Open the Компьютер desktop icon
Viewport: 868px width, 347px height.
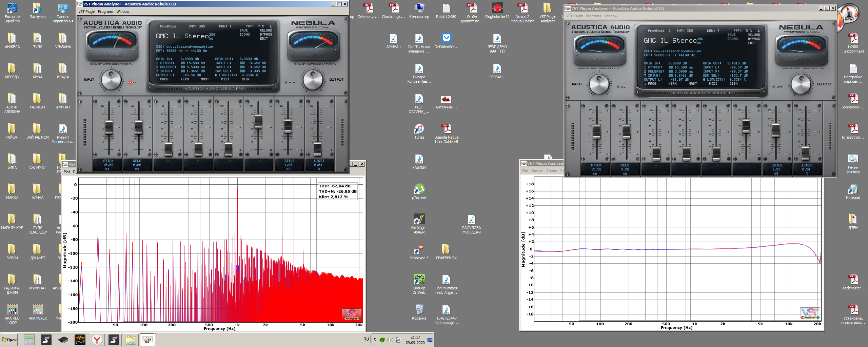[419, 11]
